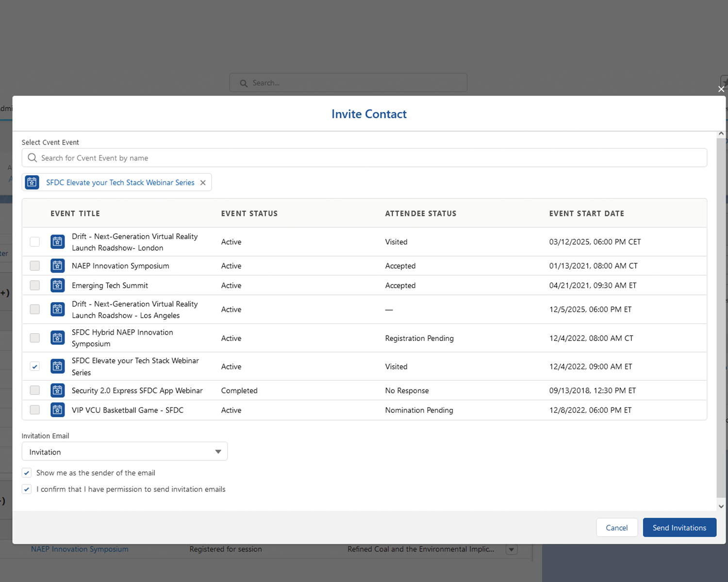728x582 pixels.
Task: Click the magnifier icon in the Cvent Event search
Action: coord(32,158)
